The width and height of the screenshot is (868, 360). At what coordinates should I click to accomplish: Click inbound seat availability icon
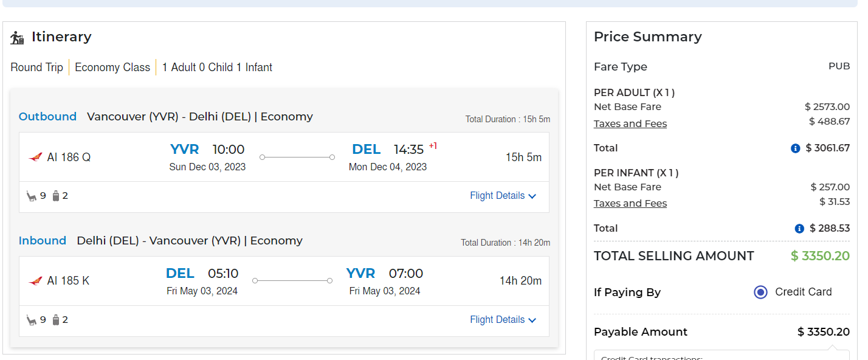32,320
